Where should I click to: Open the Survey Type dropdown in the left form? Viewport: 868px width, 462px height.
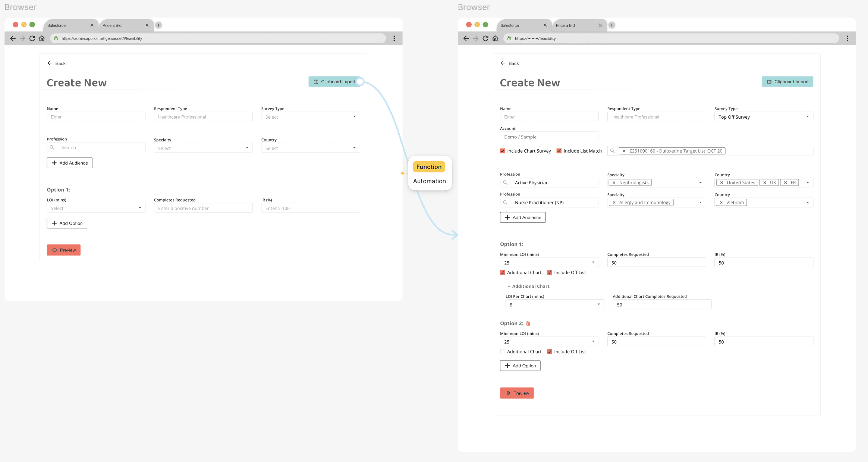(310, 117)
